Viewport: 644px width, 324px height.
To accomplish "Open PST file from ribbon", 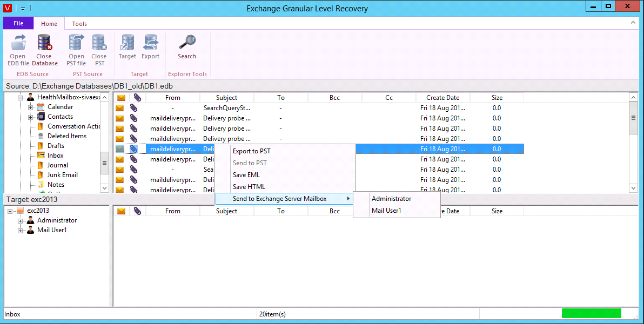I will (76, 51).
